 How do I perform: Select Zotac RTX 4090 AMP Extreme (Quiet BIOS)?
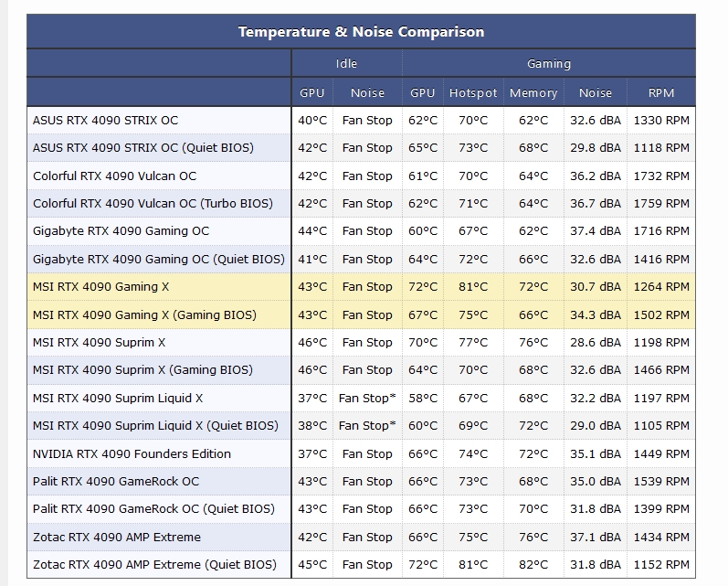pyautogui.click(x=154, y=564)
